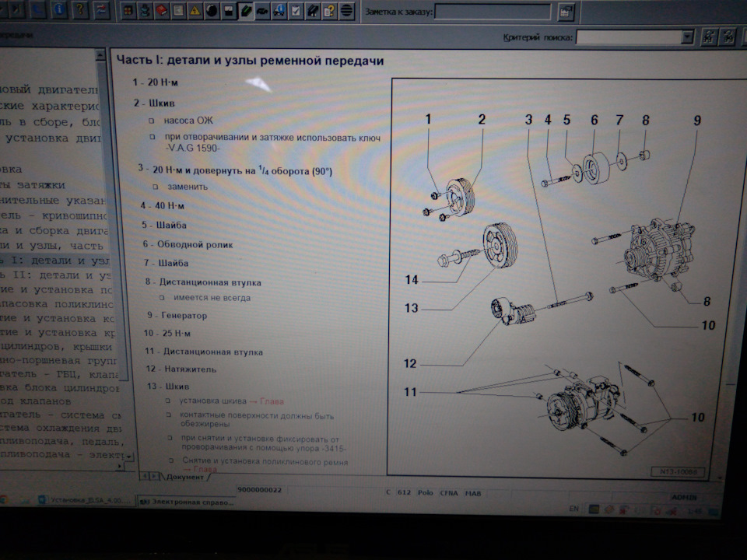Click the tab scroll left arrow near 'Документ'
Viewport: 747px width, 560px height.
tap(146, 476)
